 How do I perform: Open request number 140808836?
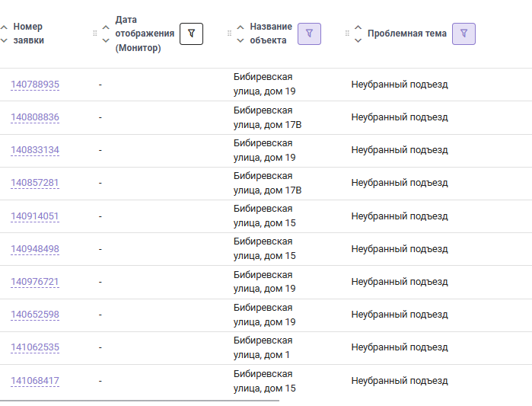tap(35, 117)
